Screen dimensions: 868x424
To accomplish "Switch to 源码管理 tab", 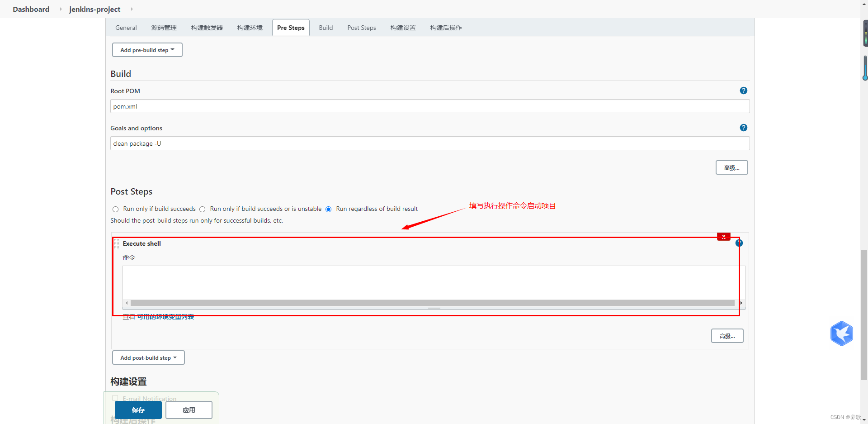I will [164, 28].
